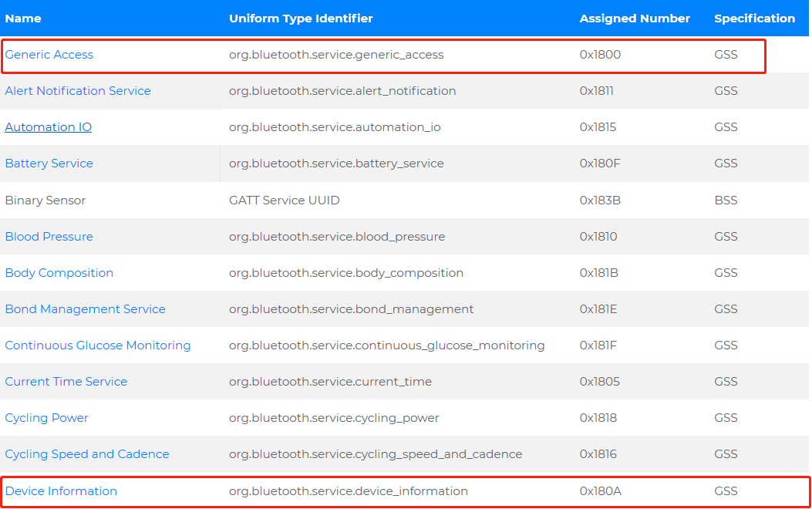The image size is (812, 509).
Task: Select assigned number 0x1815
Action: pos(598,126)
